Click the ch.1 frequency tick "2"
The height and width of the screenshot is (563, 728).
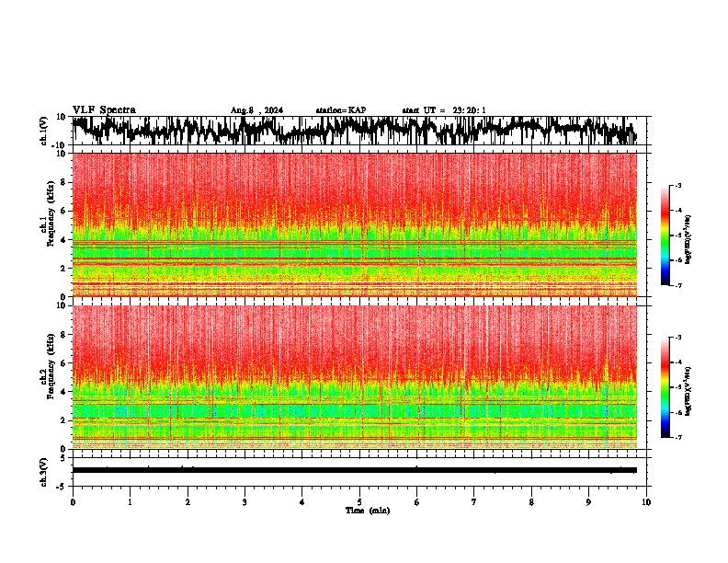point(64,269)
